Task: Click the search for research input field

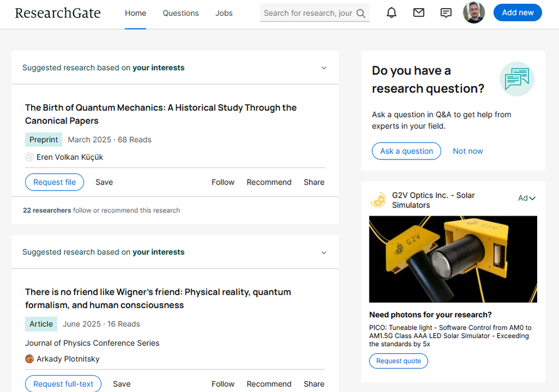Action: [x=308, y=13]
